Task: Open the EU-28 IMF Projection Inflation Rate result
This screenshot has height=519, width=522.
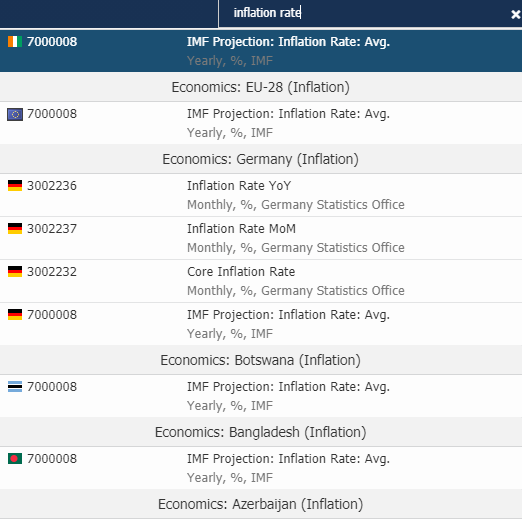Action: [x=261, y=123]
